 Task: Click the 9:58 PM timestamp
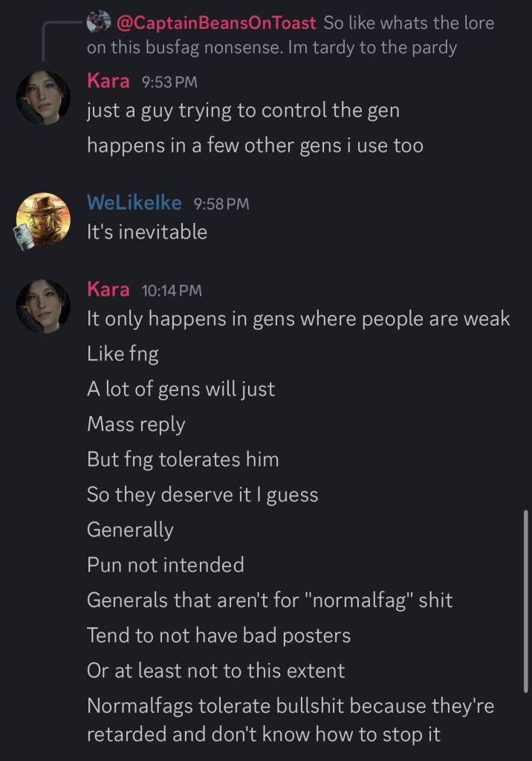pos(221,204)
